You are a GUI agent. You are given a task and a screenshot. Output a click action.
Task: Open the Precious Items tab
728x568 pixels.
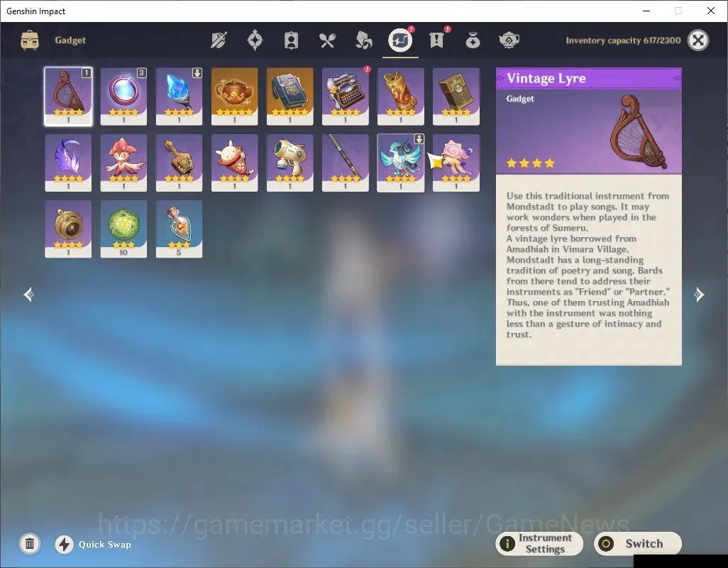(x=473, y=40)
